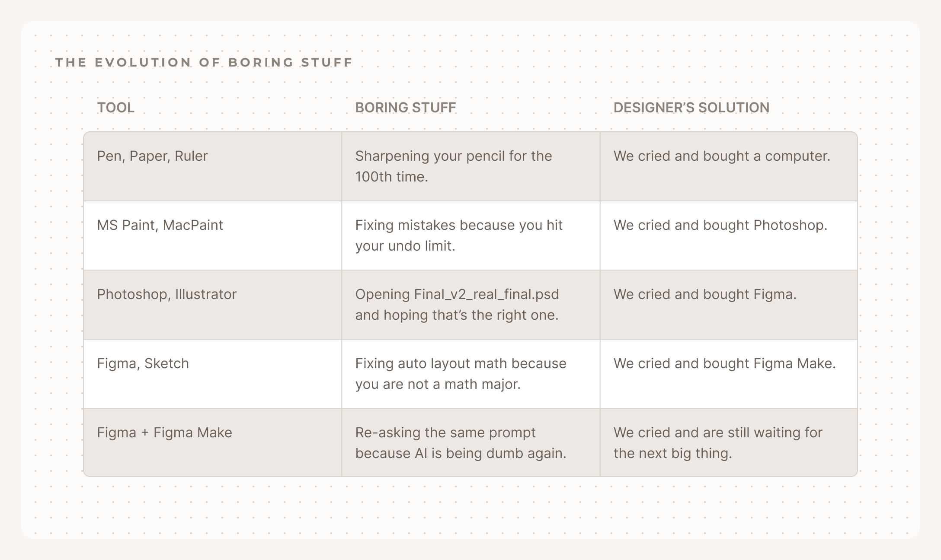Click the DESIGNER'S SOLUTION column header
Image resolution: width=941 pixels, height=560 pixels.
coord(691,108)
